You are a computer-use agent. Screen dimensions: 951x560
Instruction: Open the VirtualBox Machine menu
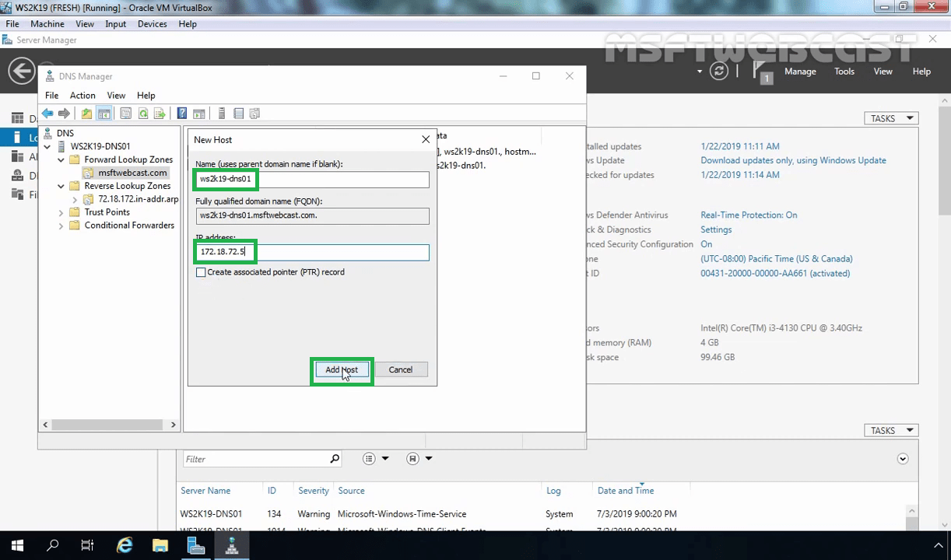47,24
